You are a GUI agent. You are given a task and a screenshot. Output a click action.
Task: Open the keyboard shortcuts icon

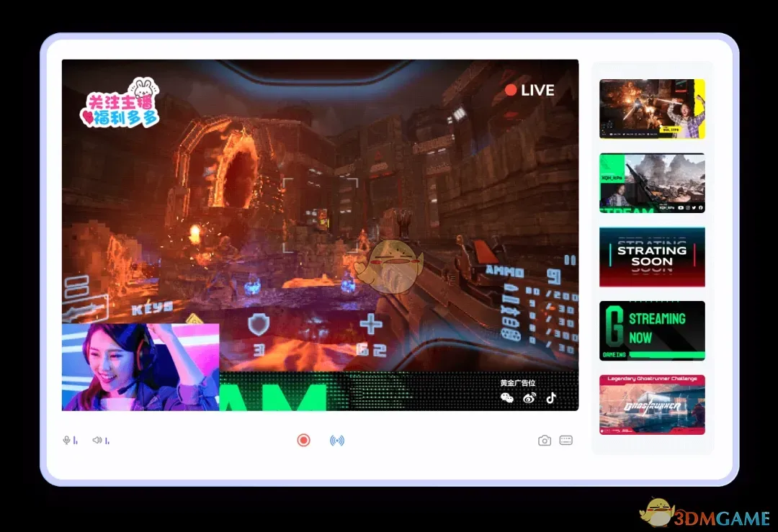point(566,441)
